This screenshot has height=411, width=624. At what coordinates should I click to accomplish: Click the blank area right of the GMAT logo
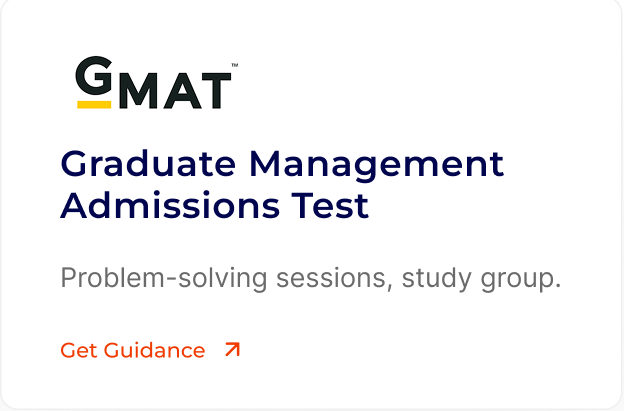click(x=420, y=85)
